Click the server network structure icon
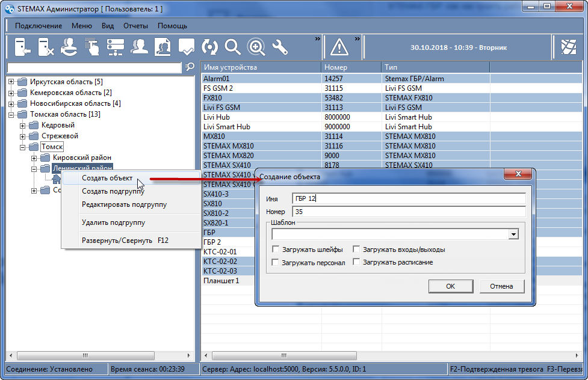This screenshot has width=588, height=380. coord(115,47)
